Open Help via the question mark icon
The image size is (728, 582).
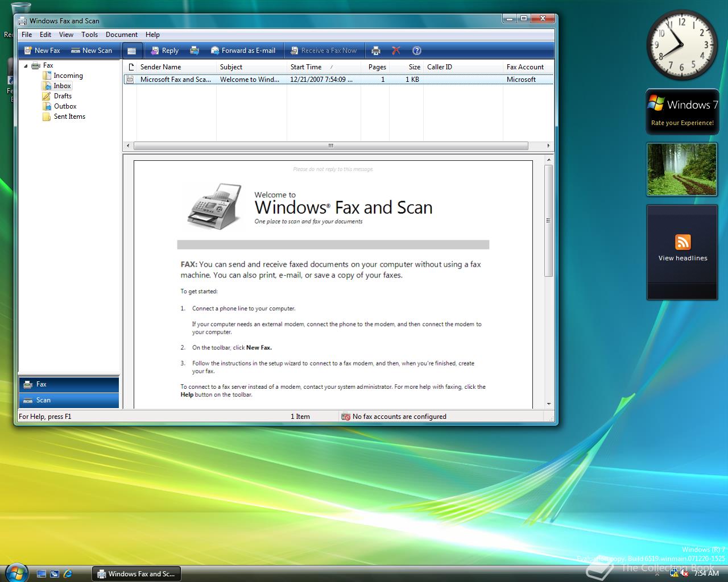[416, 51]
